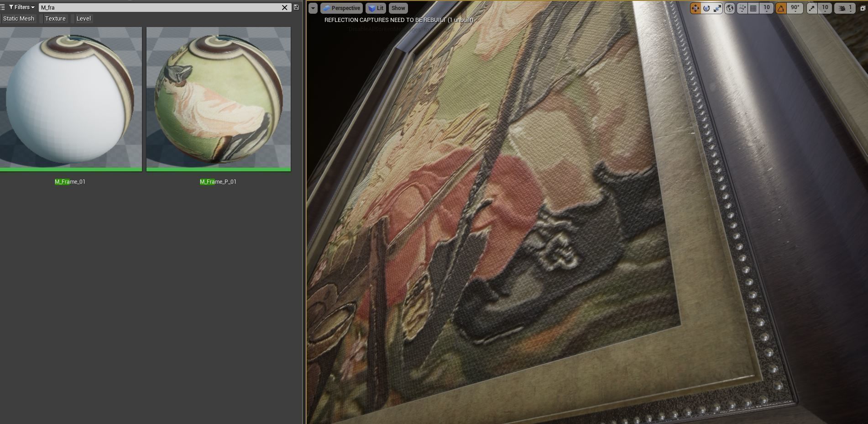The height and width of the screenshot is (424, 868).
Task: Click the reflection captures rebuild warning
Action: pyautogui.click(x=398, y=20)
